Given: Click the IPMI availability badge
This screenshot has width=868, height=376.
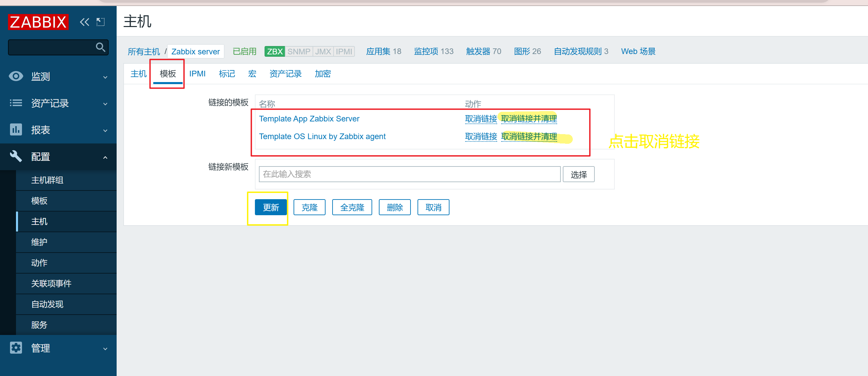Looking at the screenshot, I should coord(344,51).
